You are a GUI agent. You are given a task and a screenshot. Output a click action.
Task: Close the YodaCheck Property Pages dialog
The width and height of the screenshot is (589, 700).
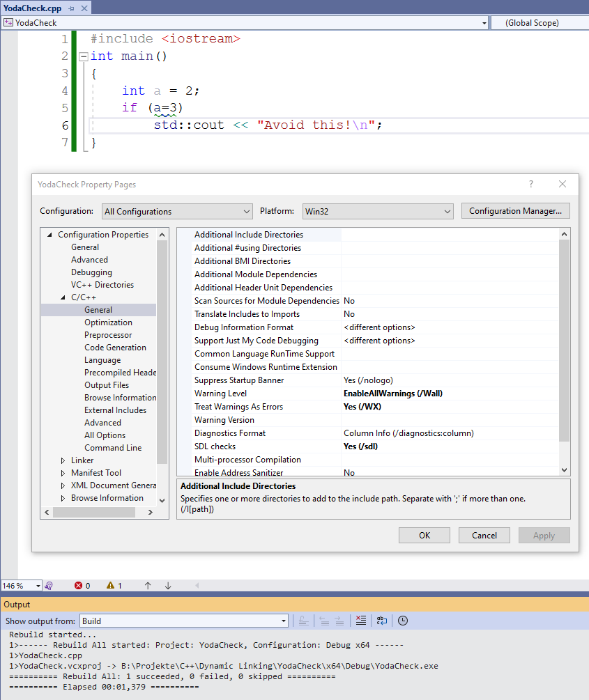563,184
